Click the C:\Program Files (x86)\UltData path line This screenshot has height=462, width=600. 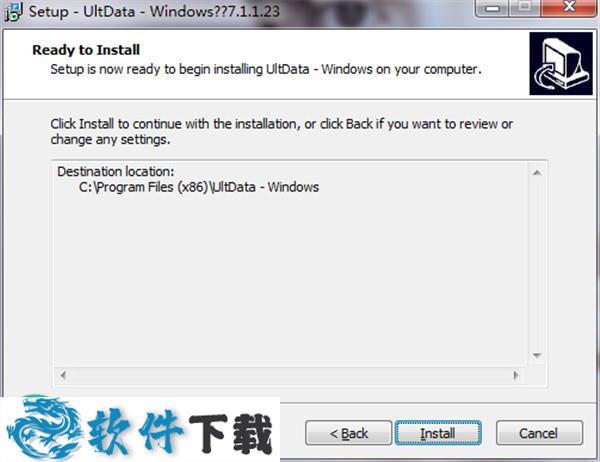click(199, 187)
